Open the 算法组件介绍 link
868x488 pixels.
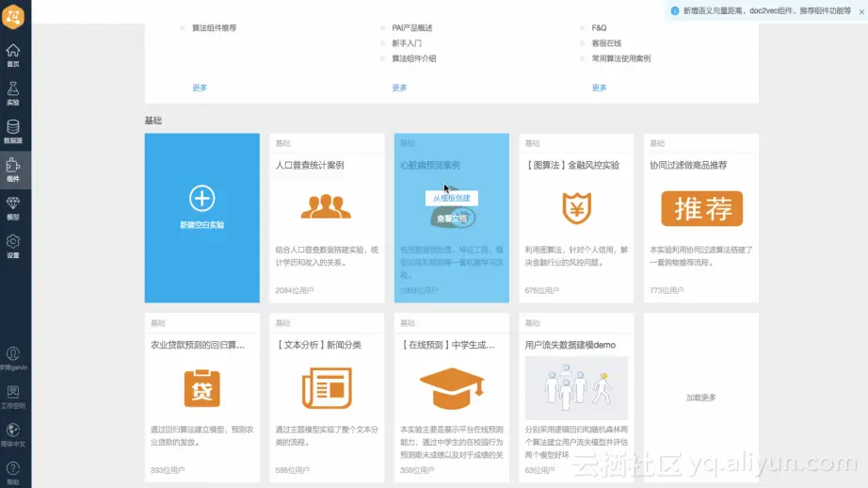pos(413,58)
